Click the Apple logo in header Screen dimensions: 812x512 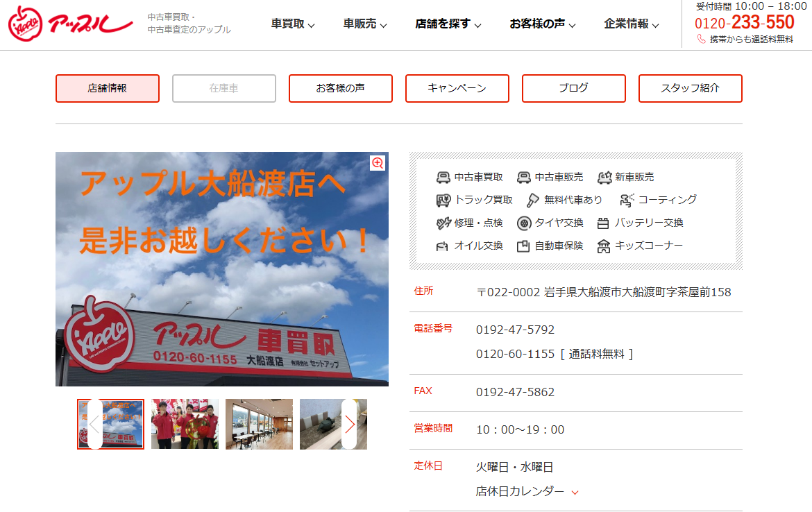pyautogui.click(x=70, y=24)
